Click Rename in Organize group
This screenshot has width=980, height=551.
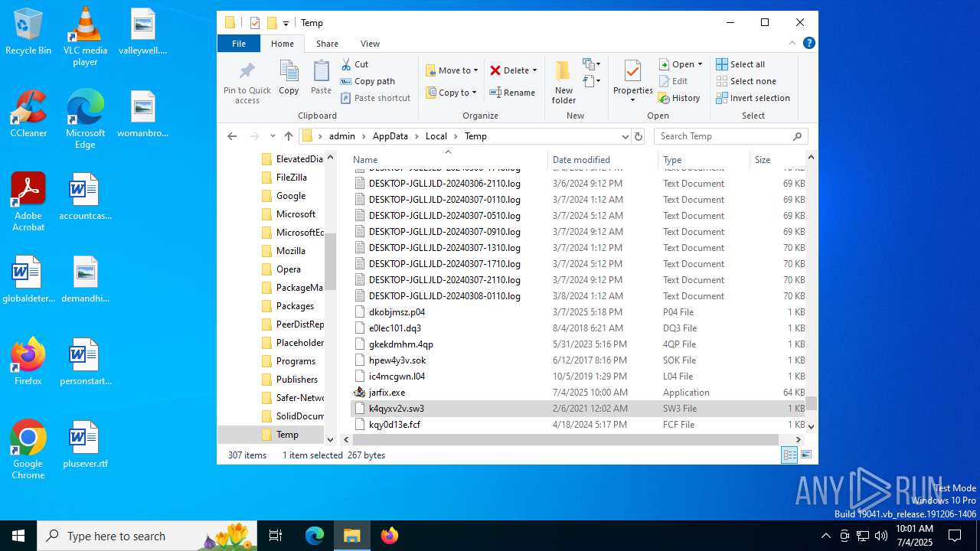tap(512, 93)
